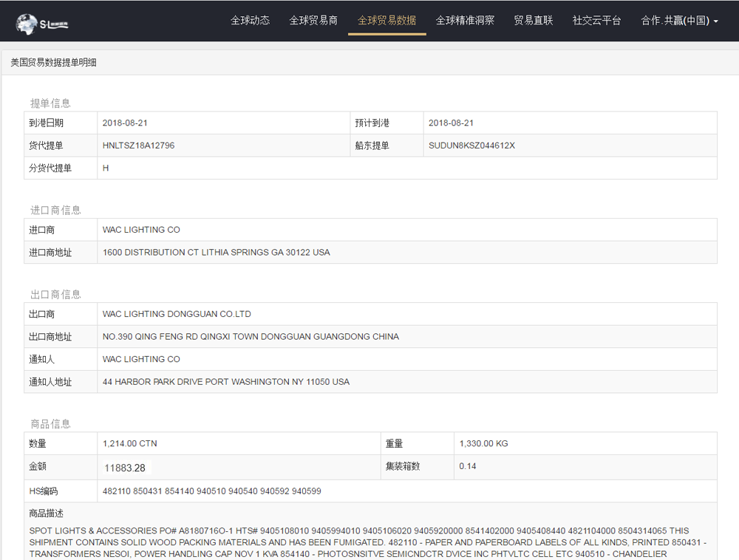Viewport: 739px width, 560px height.
Task: Click the 出口商信息 section heading
Action: [55, 294]
